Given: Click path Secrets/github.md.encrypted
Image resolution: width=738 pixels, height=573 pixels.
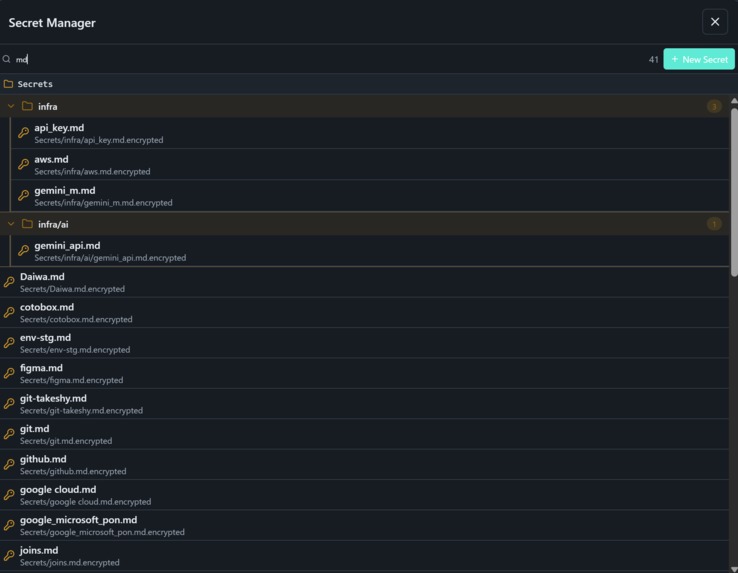Looking at the screenshot, I should (73, 471).
